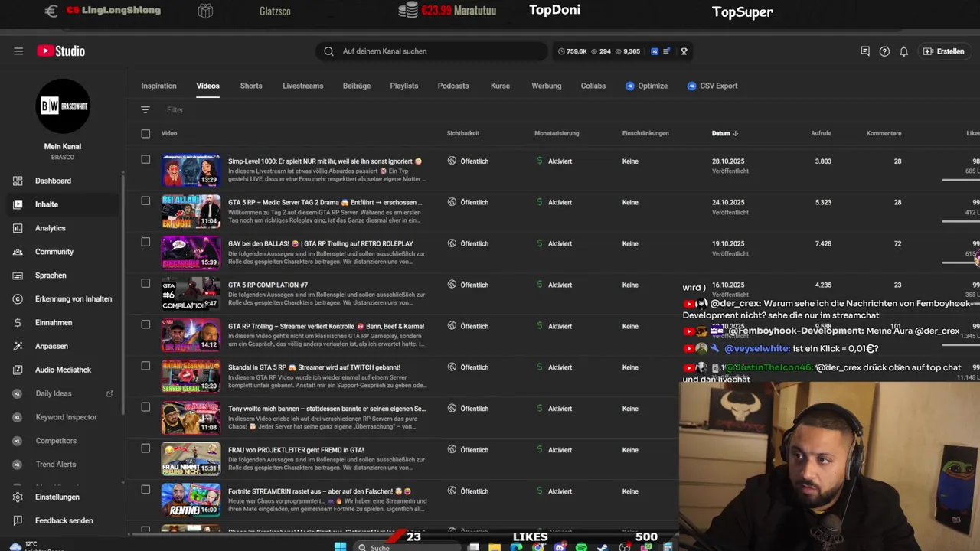Click the CSV Export button

tap(712, 86)
